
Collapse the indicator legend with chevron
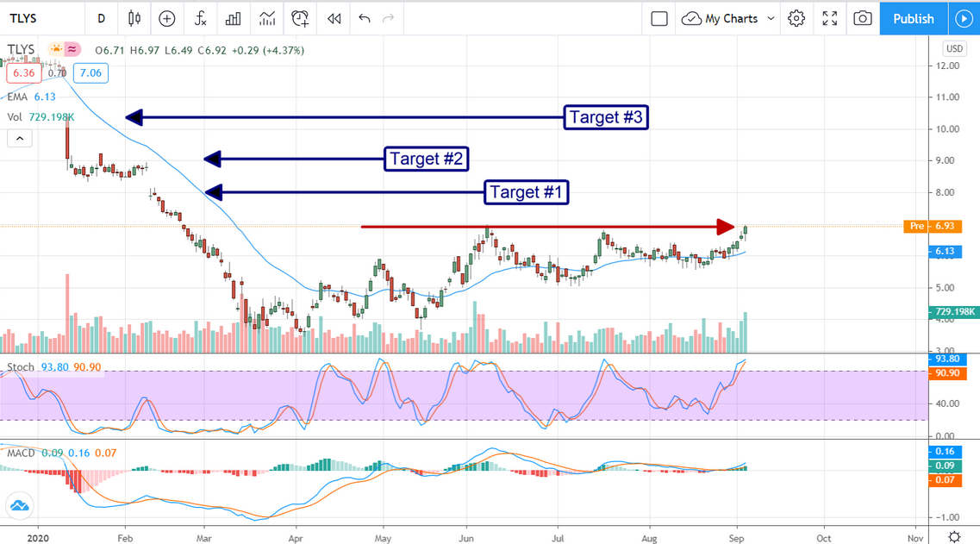tap(19, 138)
